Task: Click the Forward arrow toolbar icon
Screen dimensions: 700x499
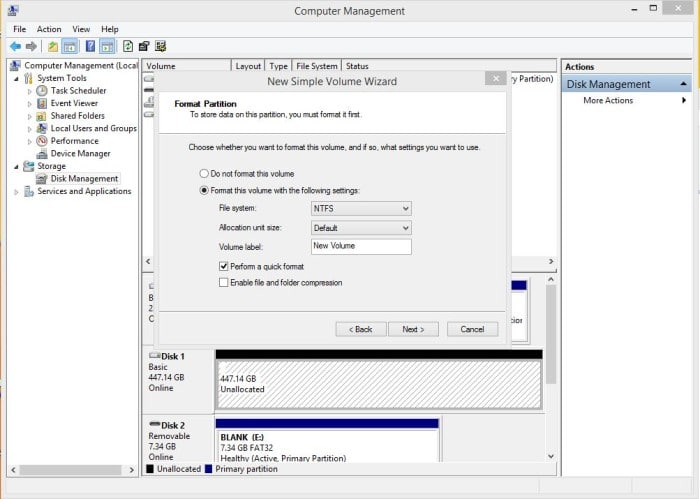Action: coord(31,46)
